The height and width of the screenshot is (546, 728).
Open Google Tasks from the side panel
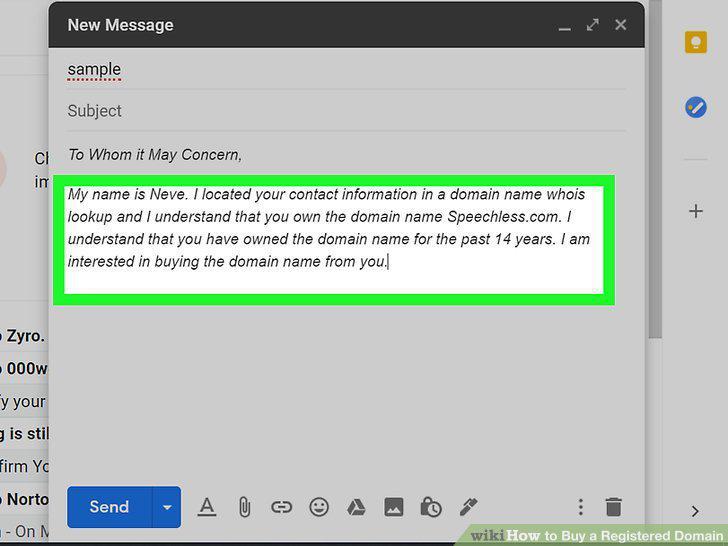(x=696, y=107)
